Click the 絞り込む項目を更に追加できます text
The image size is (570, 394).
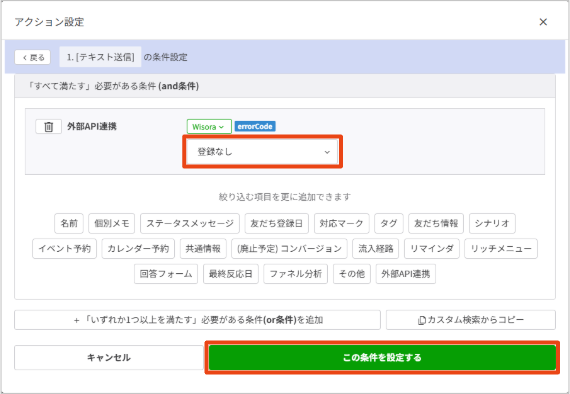pyautogui.click(x=285, y=197)
